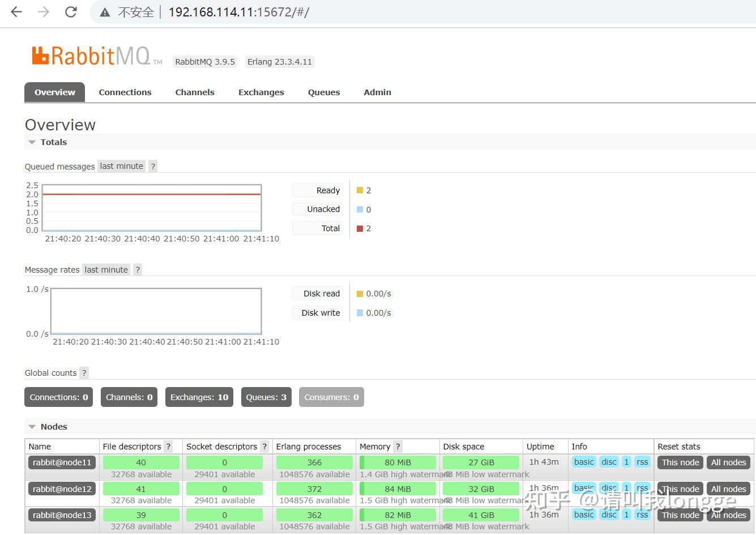Click the 'Channels: 0' count button
The height and width of the screenshot is (535, 756).
pos(129,397)
